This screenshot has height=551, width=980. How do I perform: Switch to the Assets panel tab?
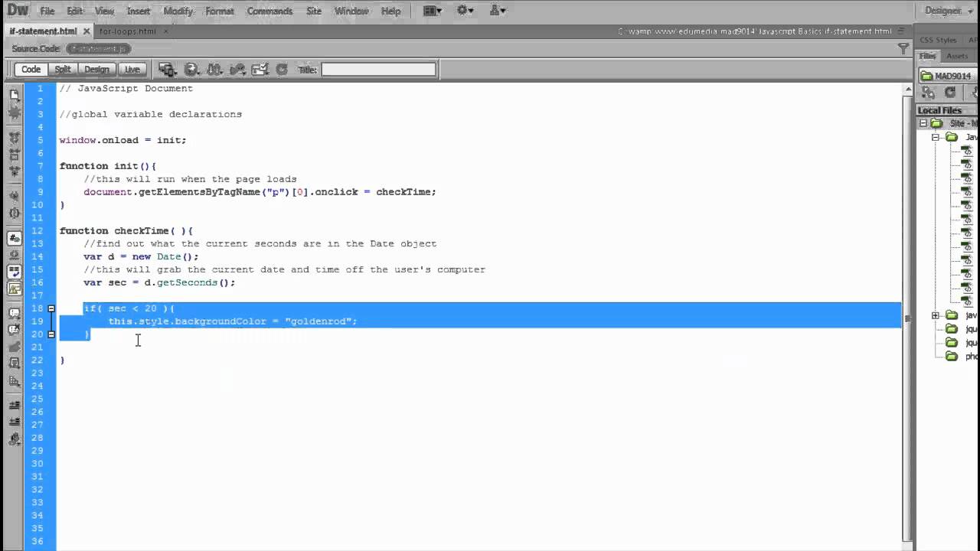pyautogui.click(x=957, y=56)
